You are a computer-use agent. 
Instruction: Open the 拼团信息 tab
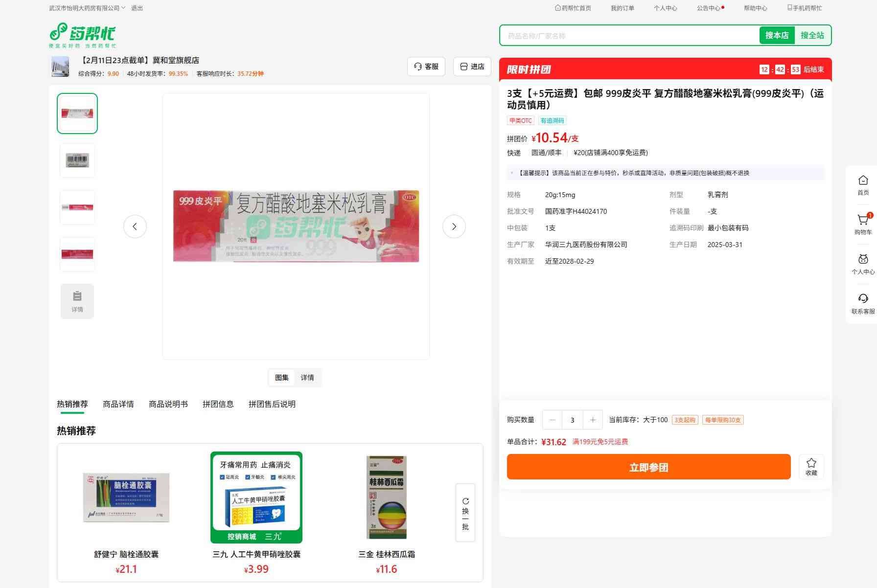(x=218, y=404)
